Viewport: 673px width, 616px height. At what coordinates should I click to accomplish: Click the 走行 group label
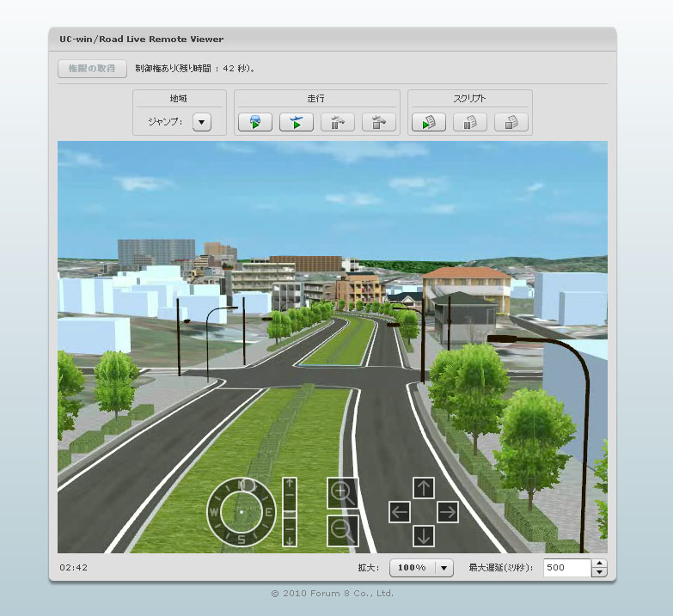tap(316, 99)
